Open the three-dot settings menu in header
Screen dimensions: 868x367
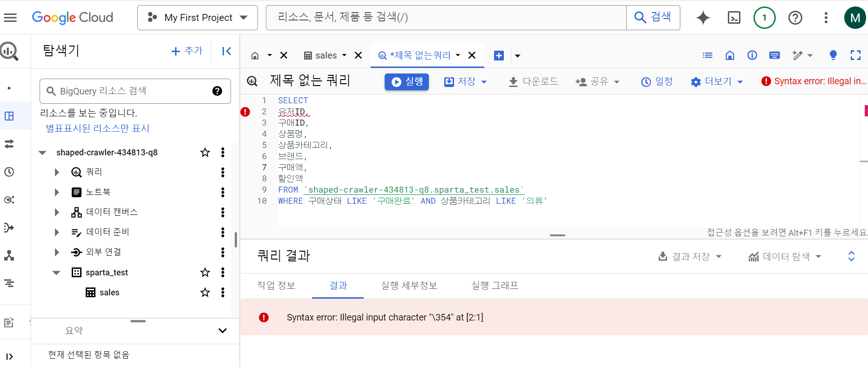826,18
